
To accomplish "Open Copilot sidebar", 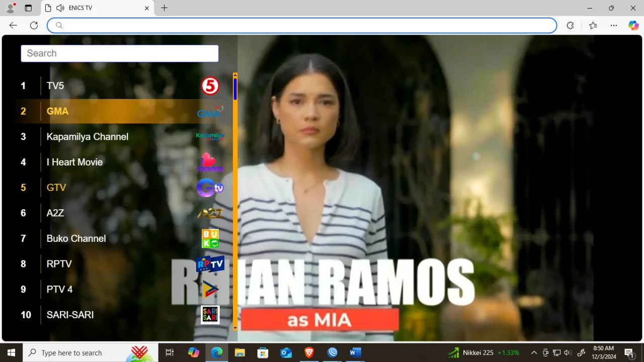I will (633, 25).
